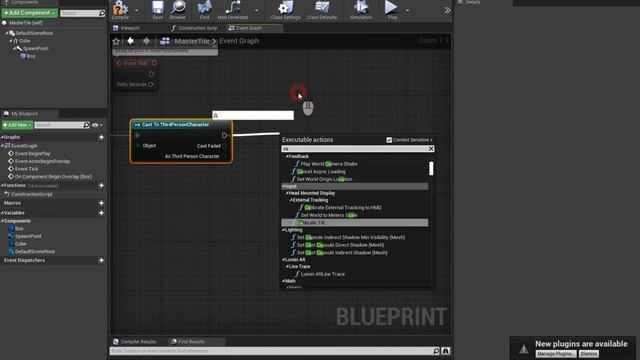Choose Calibrate External Tracking to HMD
The width and height of the screenshot is (640, 360).
[x=343, y=208]
